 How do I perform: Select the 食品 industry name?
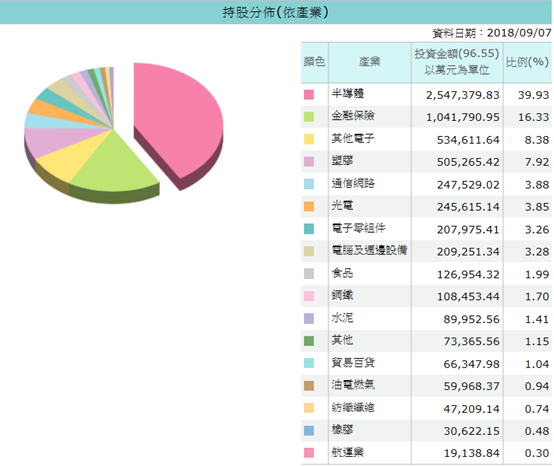pos(342,273)
